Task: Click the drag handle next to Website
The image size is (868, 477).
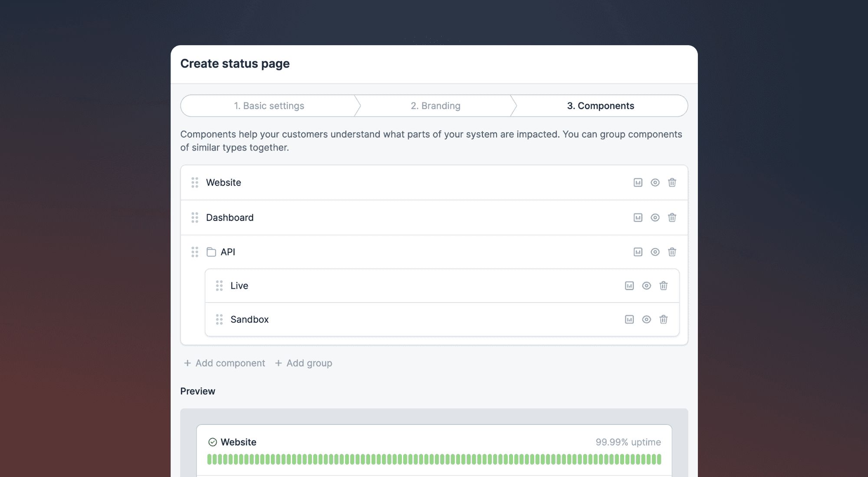Action: (195, 183)
